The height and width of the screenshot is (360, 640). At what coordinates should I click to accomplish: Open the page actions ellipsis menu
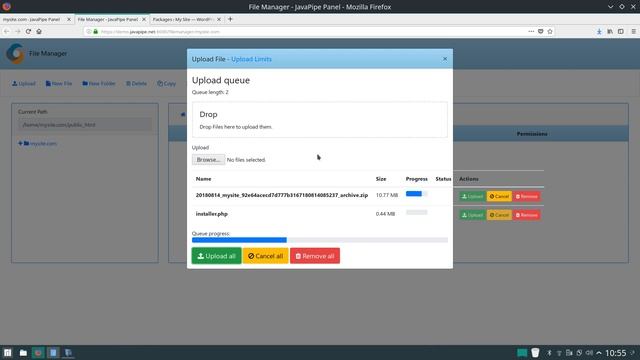click(531, 31)
